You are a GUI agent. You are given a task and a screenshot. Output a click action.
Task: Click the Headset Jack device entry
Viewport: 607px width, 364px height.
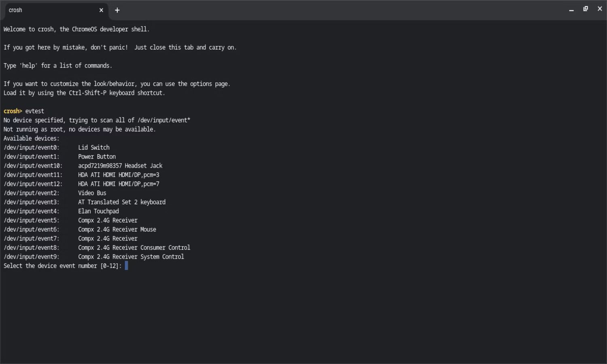pos(120,166)
